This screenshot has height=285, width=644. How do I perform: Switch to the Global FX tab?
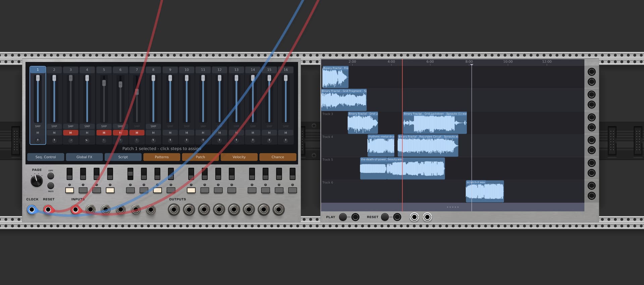tap(84, 157)
